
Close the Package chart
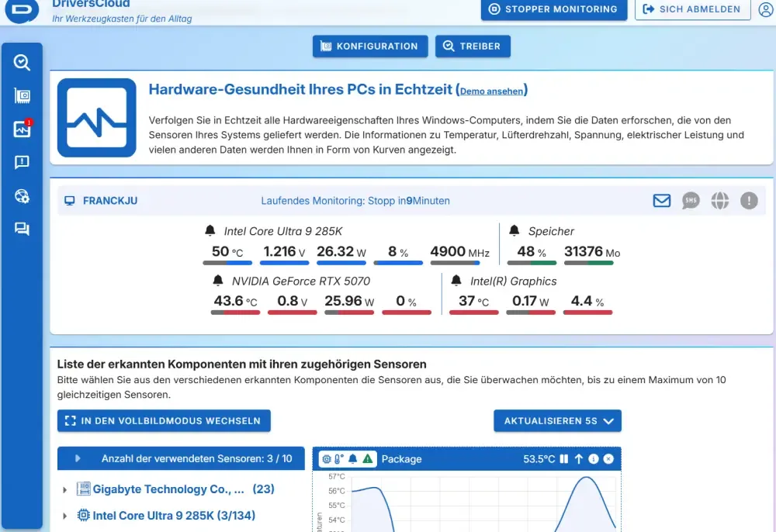608,459
